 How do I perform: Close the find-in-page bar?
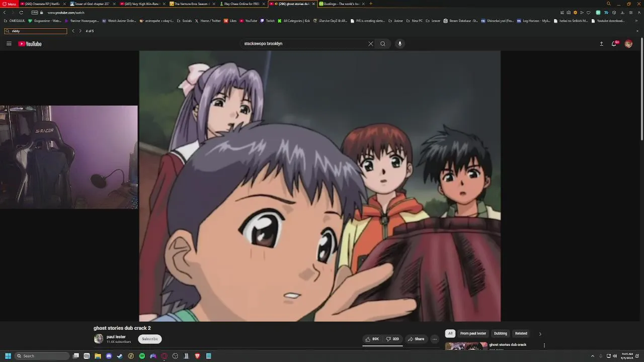click(637, 31)
